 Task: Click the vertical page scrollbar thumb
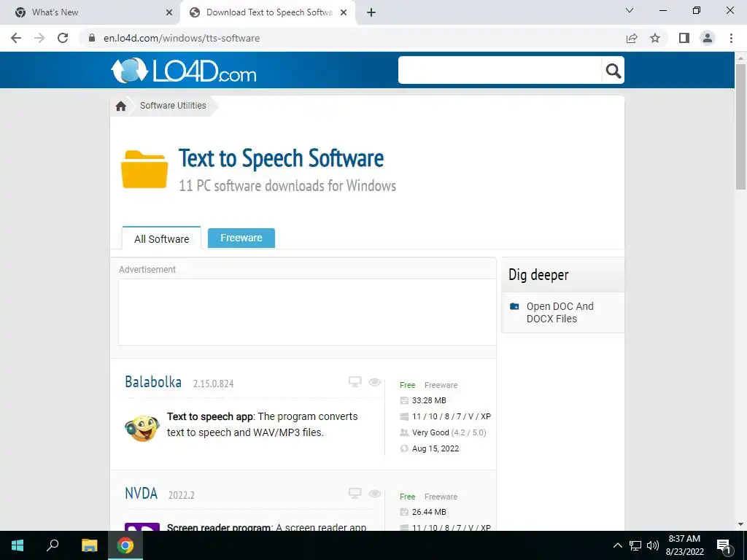coord(741,126)
